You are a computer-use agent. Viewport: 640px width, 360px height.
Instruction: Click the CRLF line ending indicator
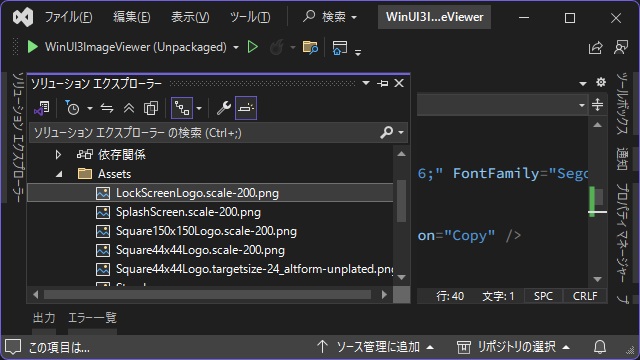[x=585, y=296]
